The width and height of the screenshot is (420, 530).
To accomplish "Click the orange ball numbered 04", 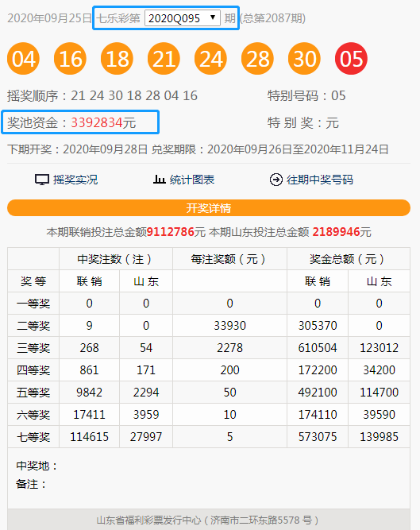I will point(23,59).
